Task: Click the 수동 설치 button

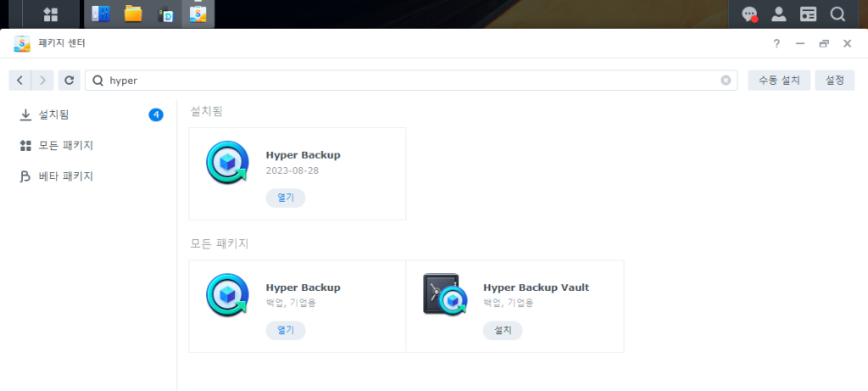Action: (779, 81)
